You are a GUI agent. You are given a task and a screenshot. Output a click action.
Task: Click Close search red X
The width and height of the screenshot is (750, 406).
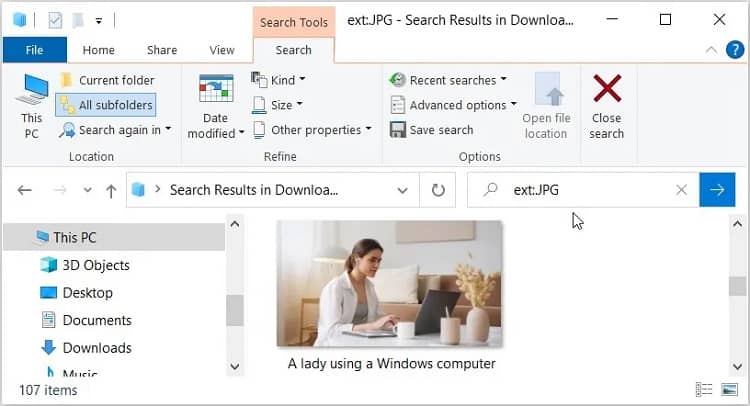click(x=607, y=88)
